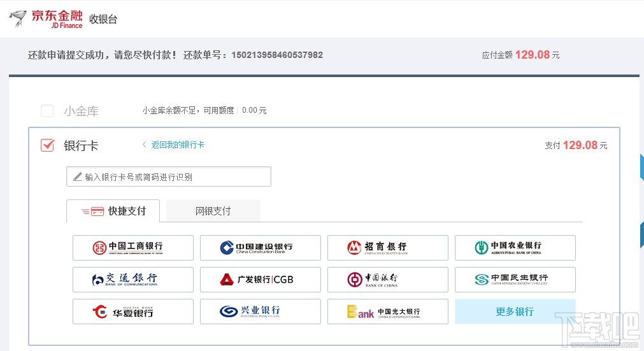Click the 收银台 header title
644x351 pixels.
pos(103,19)
